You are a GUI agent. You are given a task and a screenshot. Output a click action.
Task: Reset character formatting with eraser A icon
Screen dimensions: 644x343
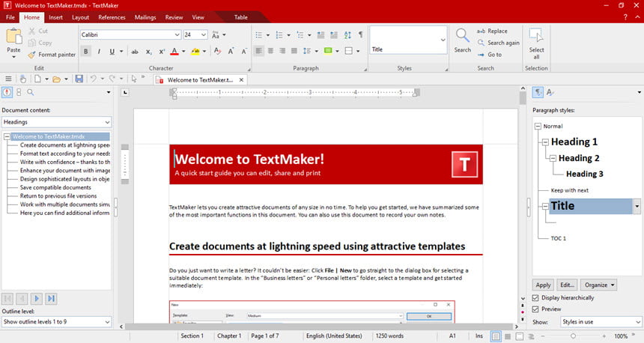tap(217, 52)
